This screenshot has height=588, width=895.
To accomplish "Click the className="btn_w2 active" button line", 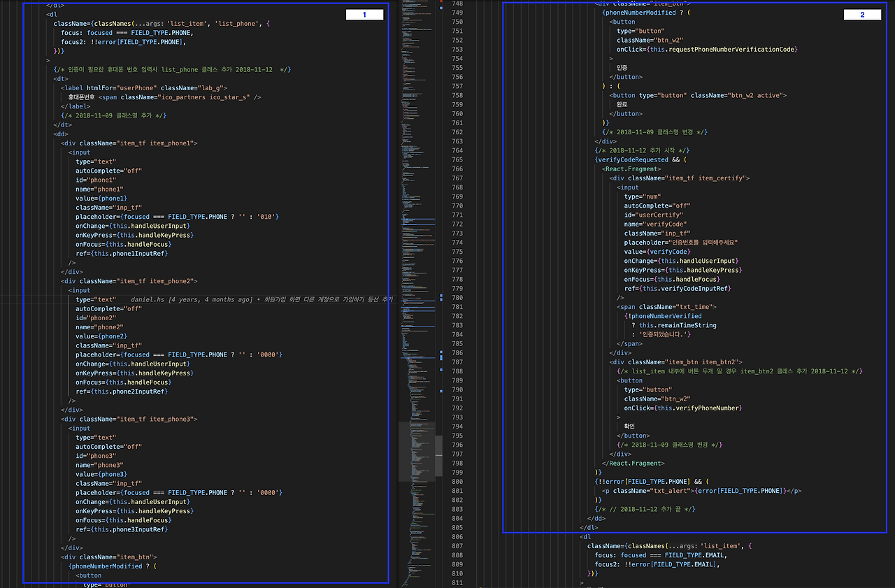I will coord(699,95).
